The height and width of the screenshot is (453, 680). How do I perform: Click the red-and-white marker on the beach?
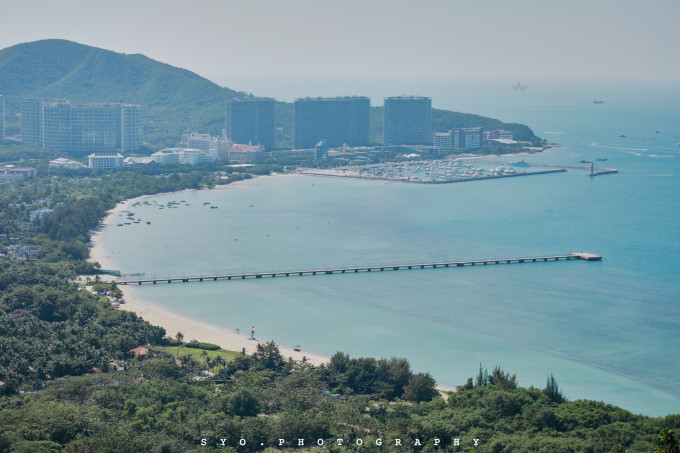pos(252,332)
